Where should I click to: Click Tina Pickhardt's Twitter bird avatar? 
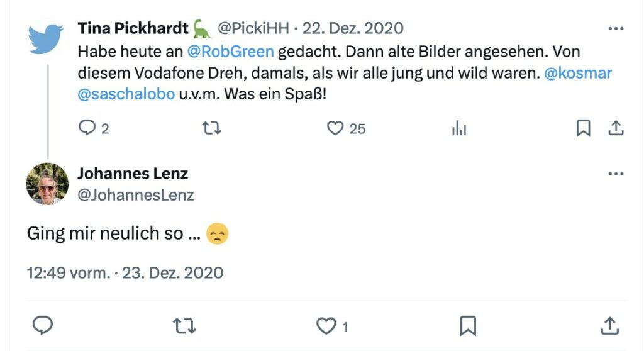45,39
